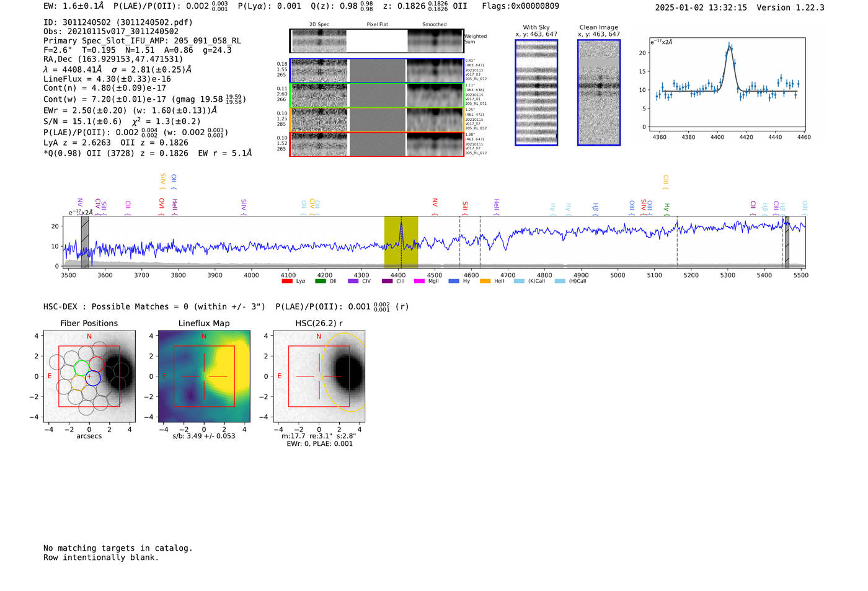This screenshot has height=591, width=868.
Task: Click the hatched gray band near 3550 Å
Action: point(85,242)
